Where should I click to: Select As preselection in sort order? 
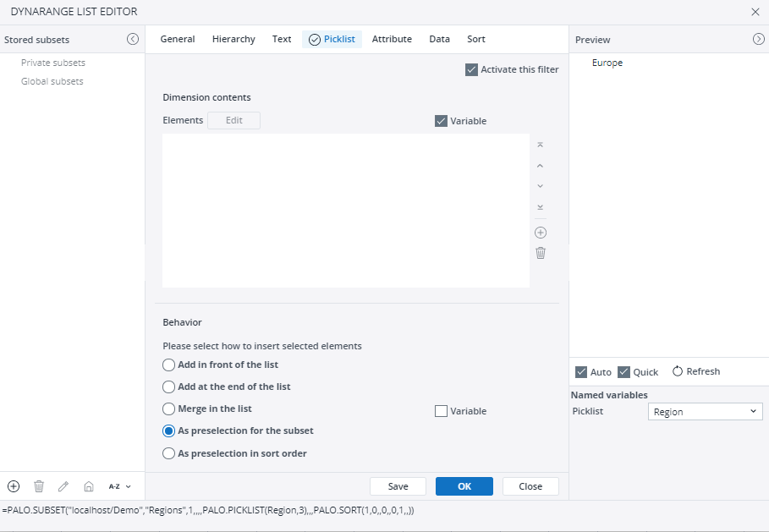(168, 453)
